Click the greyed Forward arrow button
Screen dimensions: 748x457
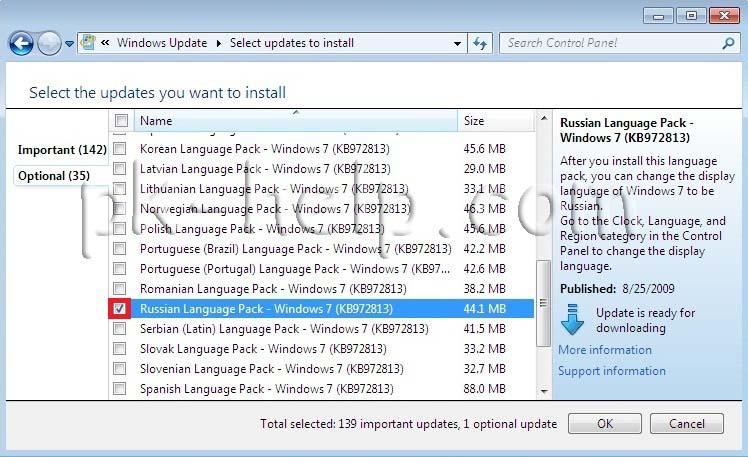tap(49, 43)
